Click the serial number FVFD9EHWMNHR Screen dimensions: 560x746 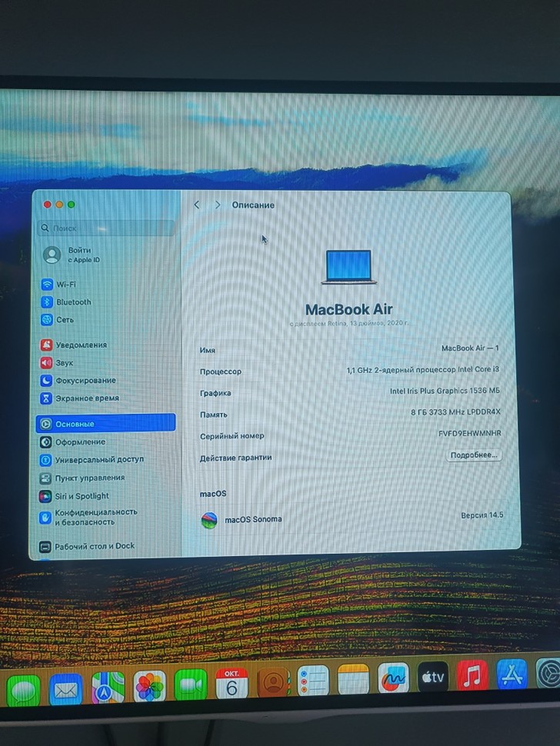coord(469,434)
